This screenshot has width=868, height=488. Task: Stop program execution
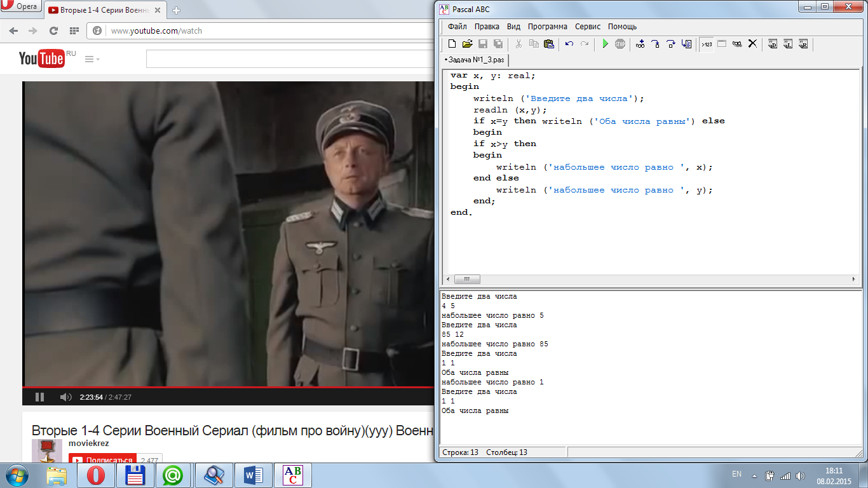click(620, 44)
